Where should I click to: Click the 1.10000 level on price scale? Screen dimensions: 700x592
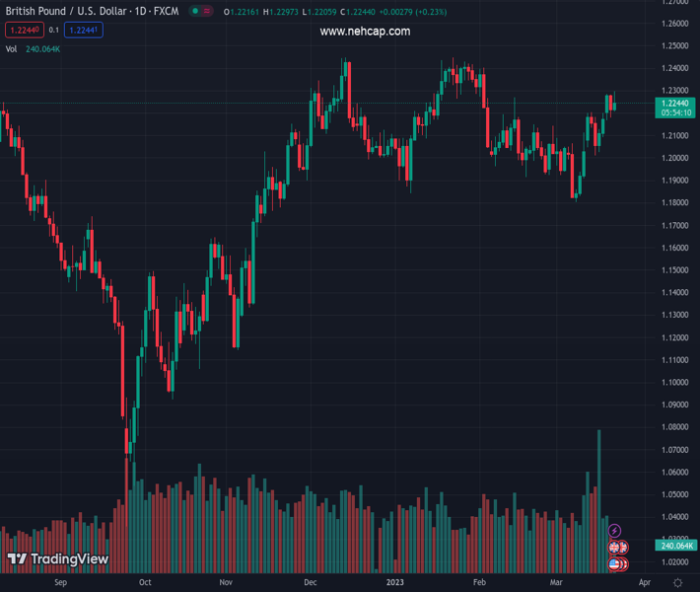(x=675, y=383)
